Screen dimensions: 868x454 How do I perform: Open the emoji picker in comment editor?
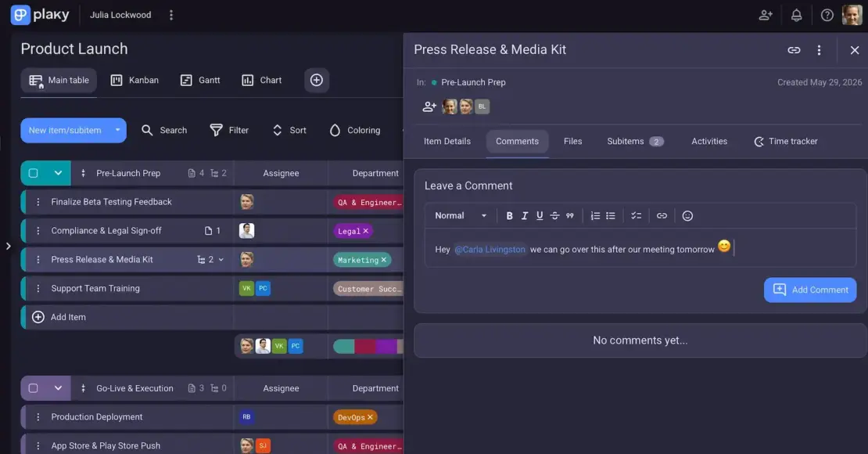(x=687, y=215)
